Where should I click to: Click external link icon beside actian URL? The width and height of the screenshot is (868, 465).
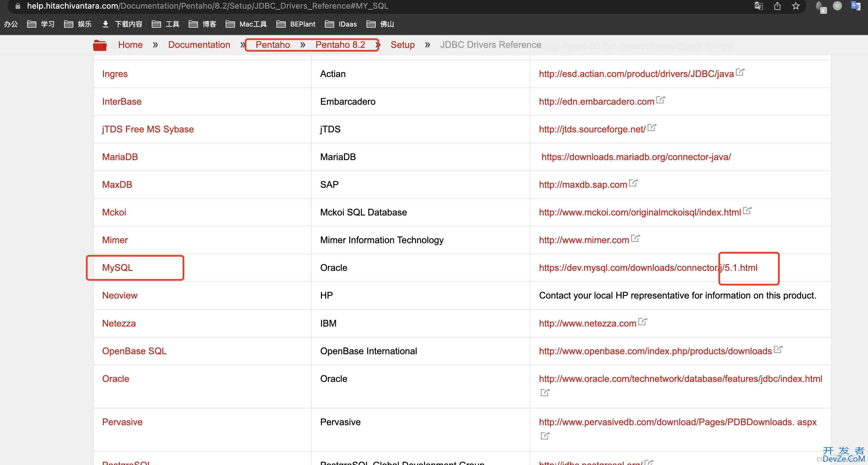740,72
